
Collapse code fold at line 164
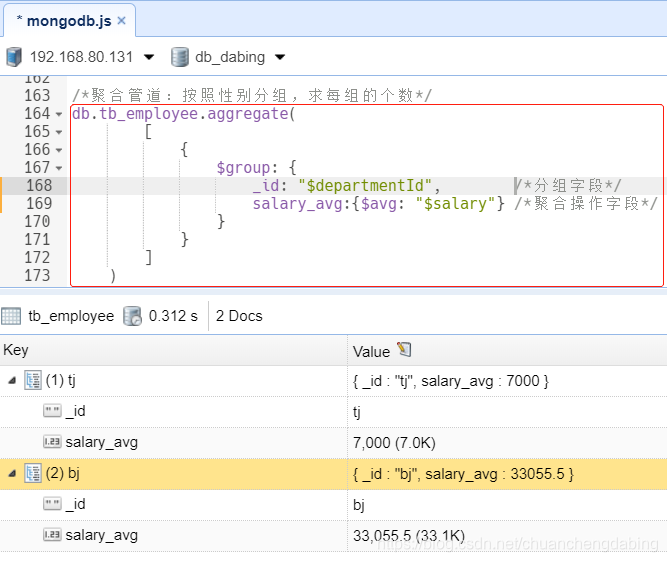point(59,114)
